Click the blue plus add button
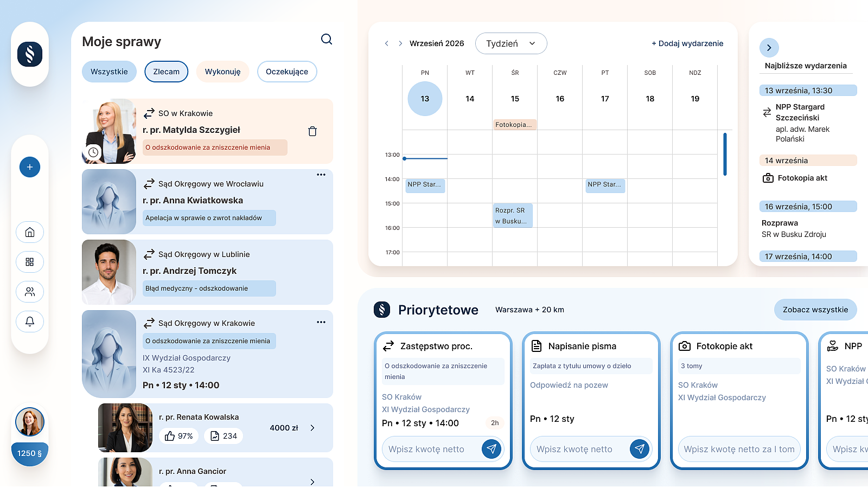The width and height of the screenshot is (868, 488). [x=30, y=167]
